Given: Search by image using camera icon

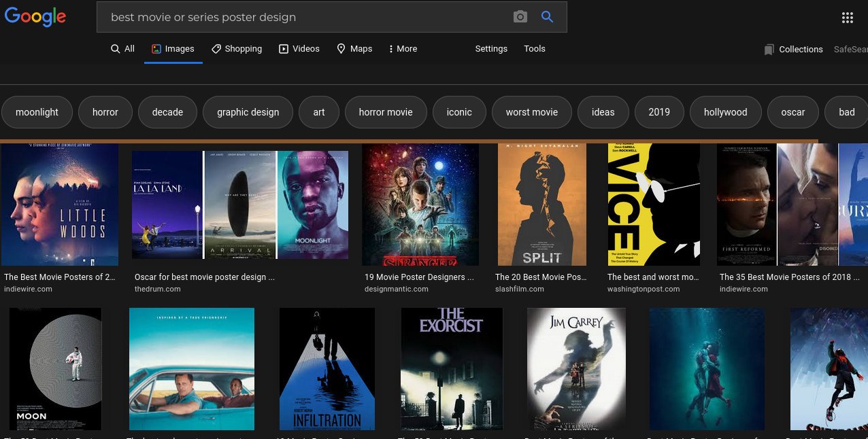Looking at the screenshot, I should click(520, 17).
